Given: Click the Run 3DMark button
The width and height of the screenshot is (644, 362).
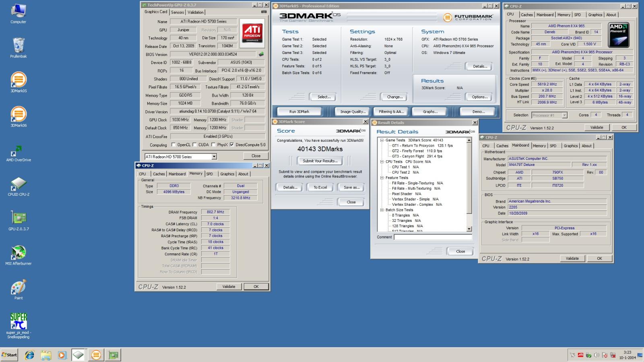Looking at the screenshot, I should pyautogui.click(x=299, y=112).
